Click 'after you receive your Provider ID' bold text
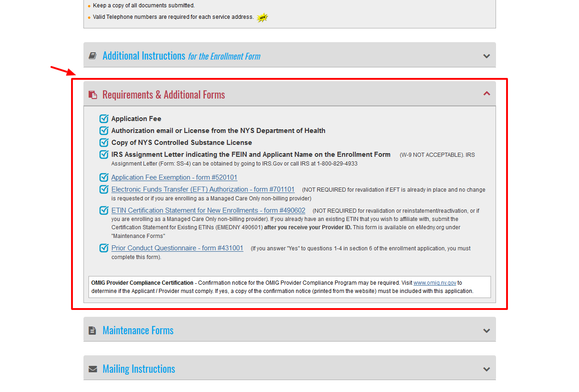Screen dimensions: 579x392 tap(308, 227)
